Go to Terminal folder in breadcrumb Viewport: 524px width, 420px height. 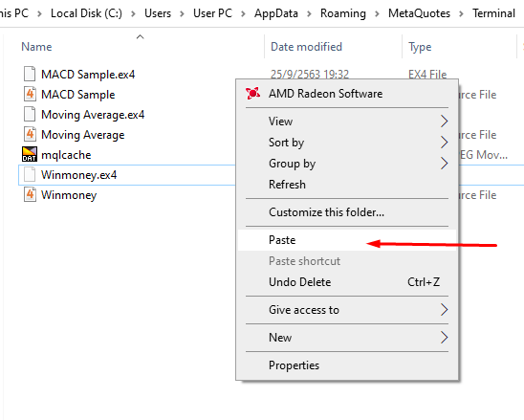pos(493,13)
